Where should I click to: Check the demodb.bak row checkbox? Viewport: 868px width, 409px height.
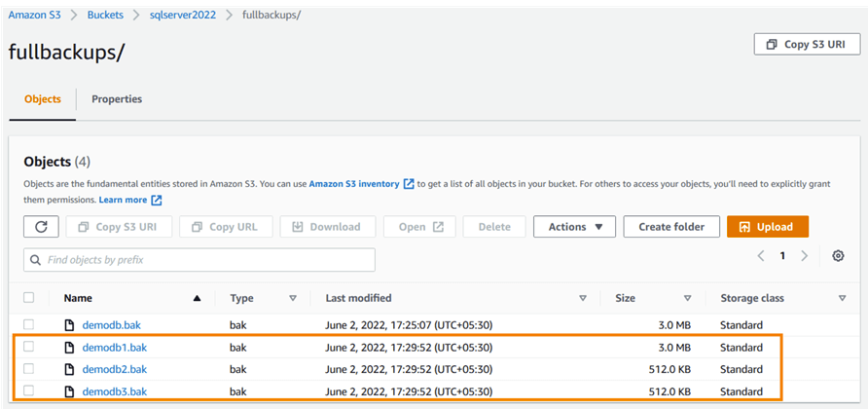pos(29,324)
